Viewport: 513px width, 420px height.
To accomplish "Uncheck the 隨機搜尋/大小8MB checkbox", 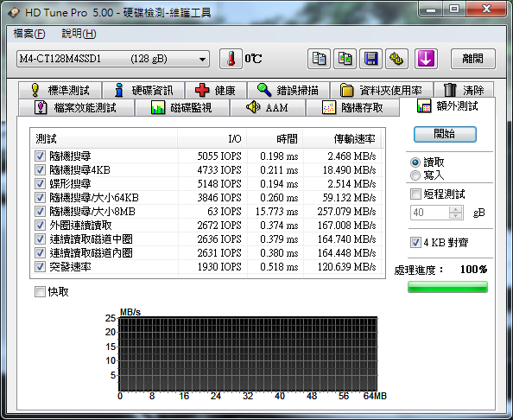I will point(40,211).
